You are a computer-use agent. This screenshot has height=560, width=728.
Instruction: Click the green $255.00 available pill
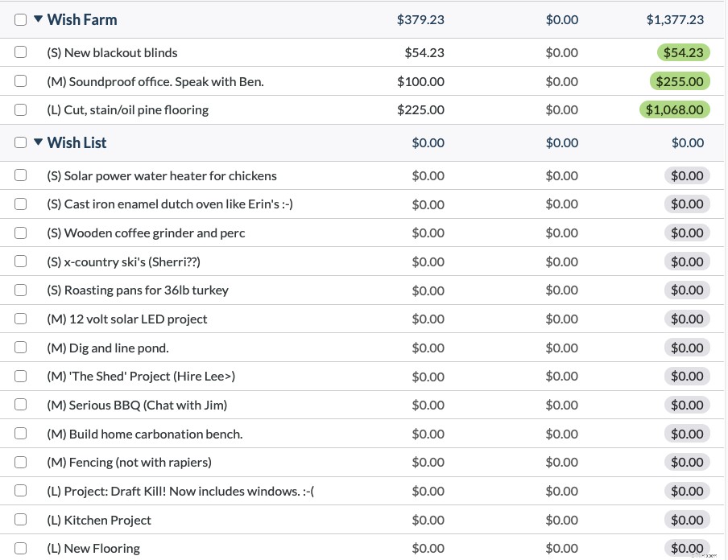pos(679,81)
